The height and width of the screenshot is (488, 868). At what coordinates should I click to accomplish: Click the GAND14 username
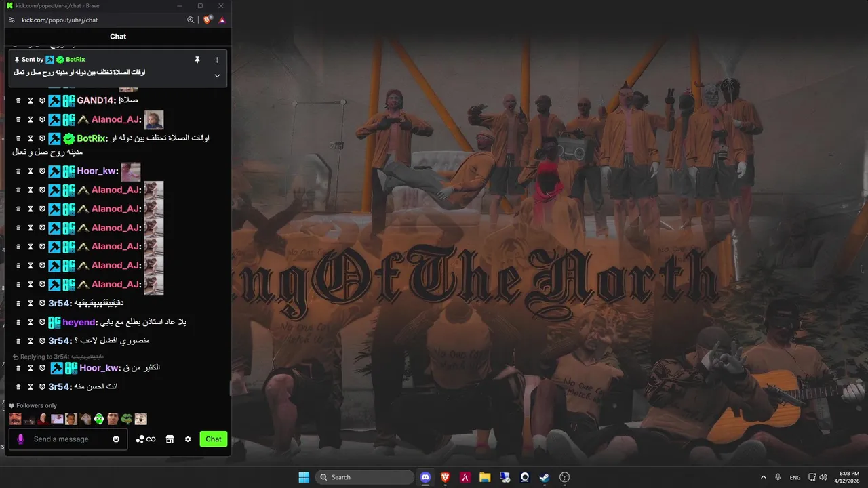click(x=96, y=100)
